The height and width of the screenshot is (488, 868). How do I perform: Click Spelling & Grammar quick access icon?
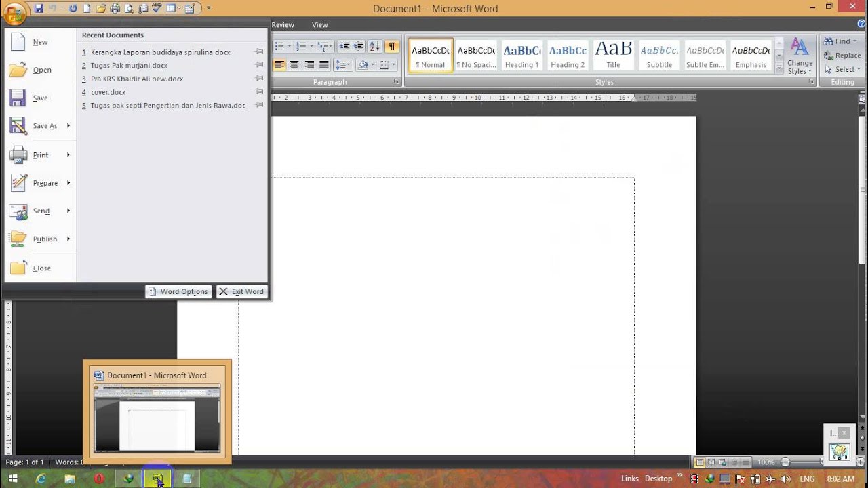point(157,9)
